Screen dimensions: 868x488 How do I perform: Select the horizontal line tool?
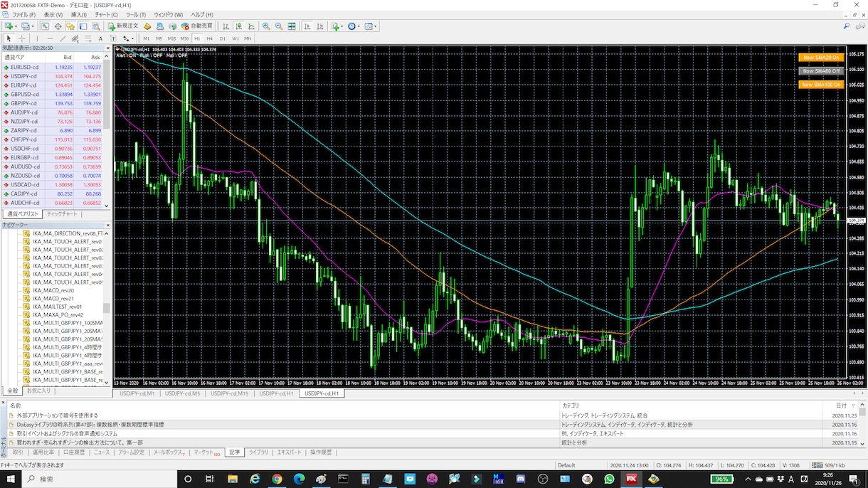coord(50,38)
